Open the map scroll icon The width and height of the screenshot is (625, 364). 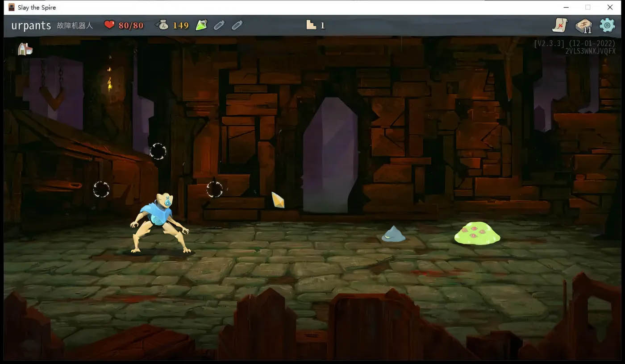tap(559, 25)
